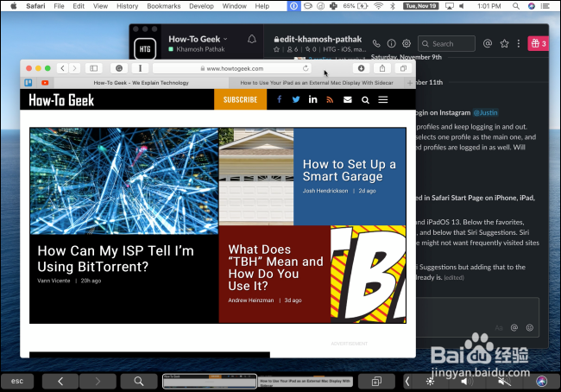Open article How Can My ISP Tell I'm Using BitTorrent

pos(116,258)
